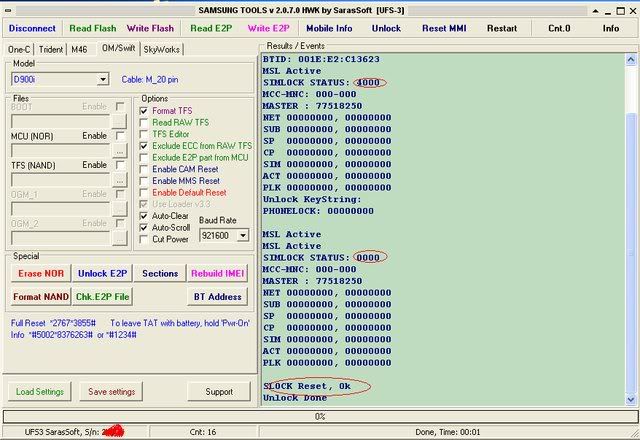This screenshot has width=640, height=440.
Task: Click the 0% progress bar
Action: point(320,416)
